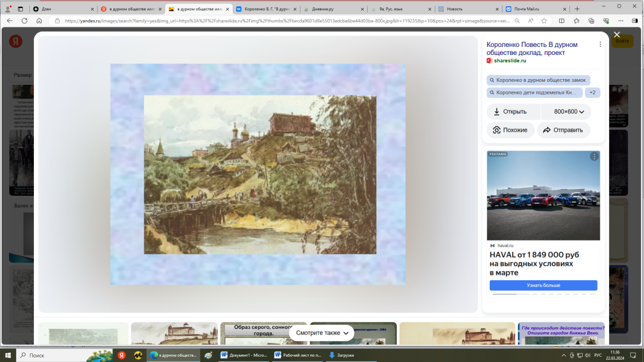
Task: Open the notification center
Action: point(633,356)
